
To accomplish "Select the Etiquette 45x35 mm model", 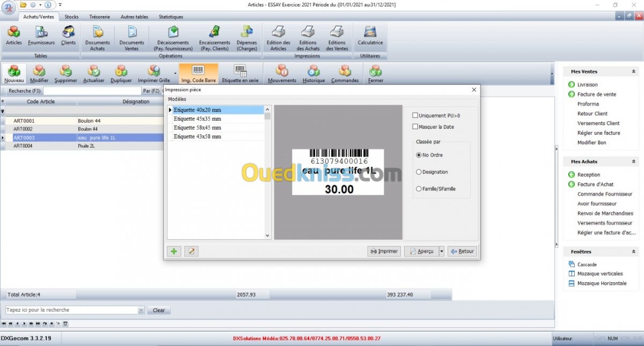I will [217, 119].
